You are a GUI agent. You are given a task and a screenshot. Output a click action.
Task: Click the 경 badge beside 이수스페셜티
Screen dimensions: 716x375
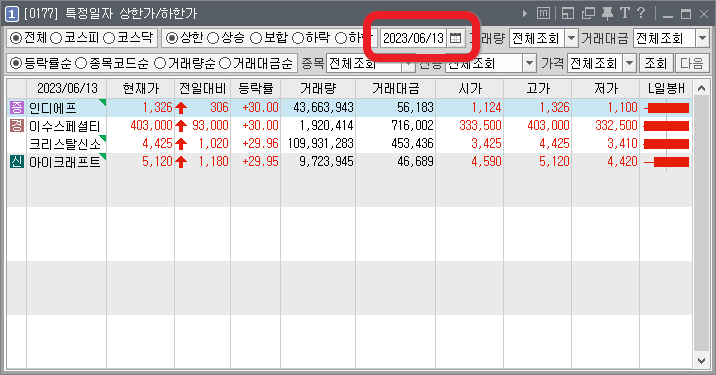tap(16, 126)
